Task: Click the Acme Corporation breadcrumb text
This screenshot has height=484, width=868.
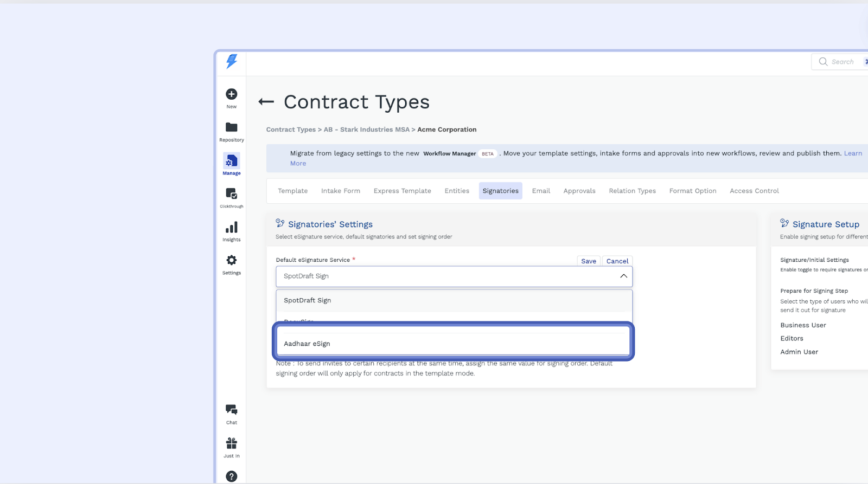Action: 447,130
